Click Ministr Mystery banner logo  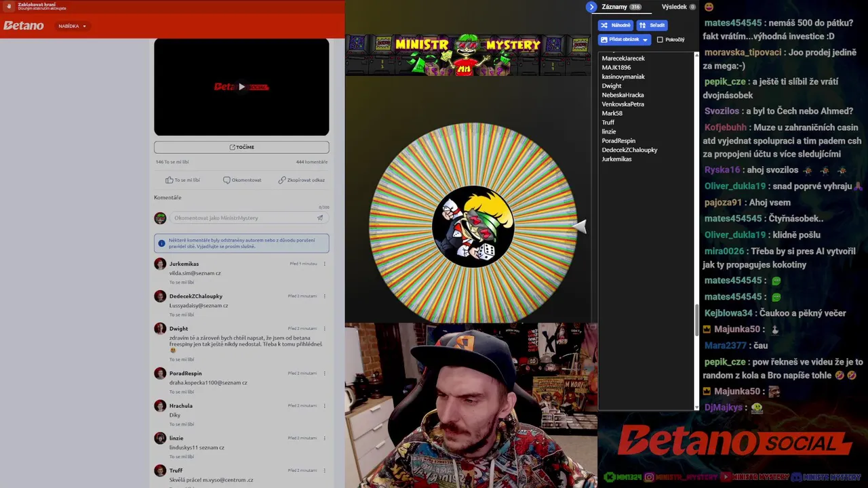tap(467, 54)
